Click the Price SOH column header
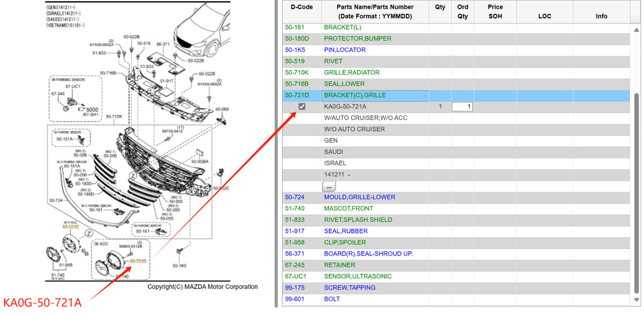 click(495, 12)
